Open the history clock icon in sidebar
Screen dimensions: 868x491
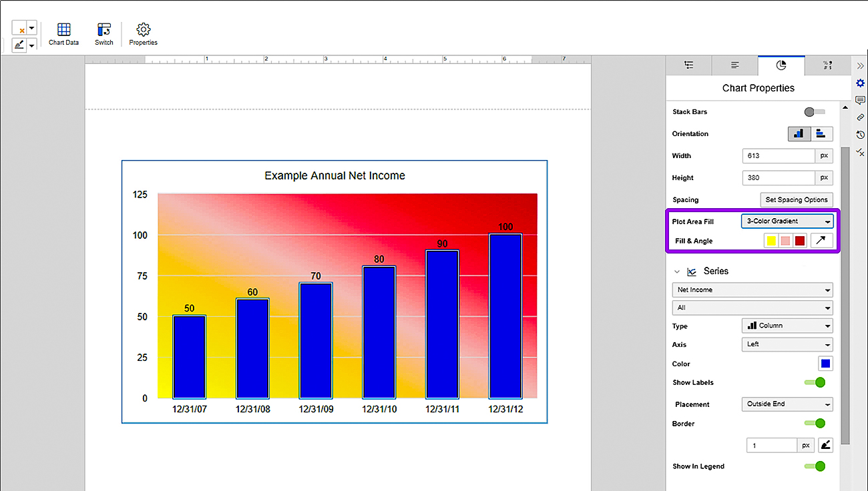point(860,135)
